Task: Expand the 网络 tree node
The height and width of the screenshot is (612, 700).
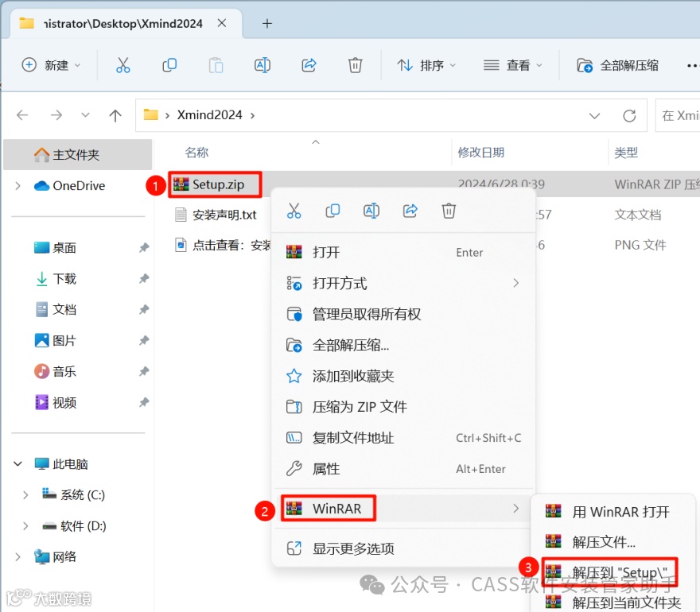Action: coord(17,557)
